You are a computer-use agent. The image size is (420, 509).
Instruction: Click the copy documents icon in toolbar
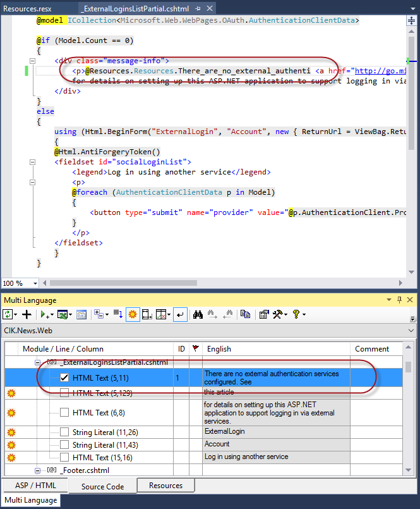pyautogui.click(x=244, y=314)
